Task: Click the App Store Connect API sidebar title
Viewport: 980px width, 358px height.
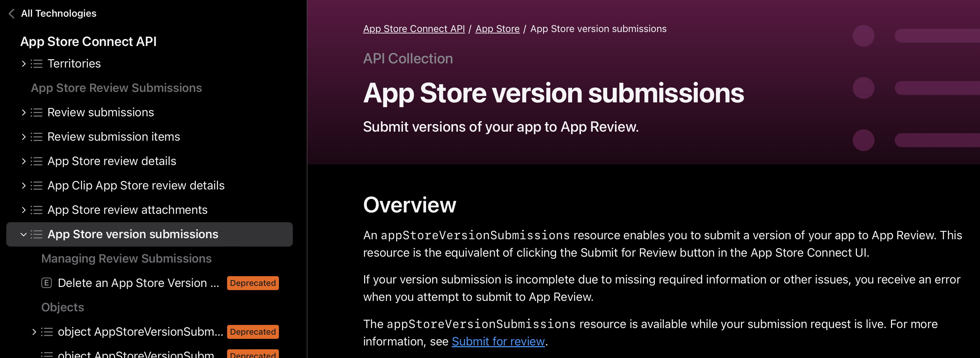Action: pyautogui.click(x=88, y=41)
